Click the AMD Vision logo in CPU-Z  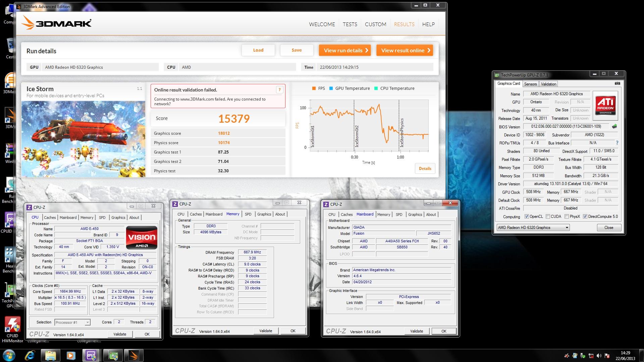pos(142,238)
